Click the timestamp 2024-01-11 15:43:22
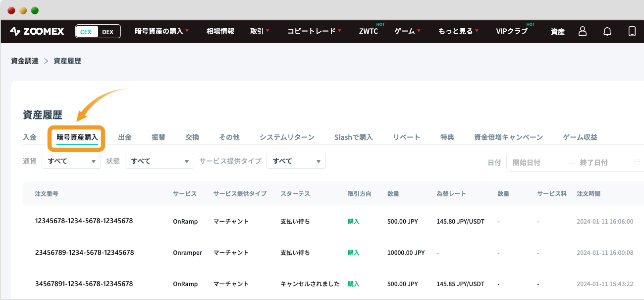This screenshot has width=644, height=300. point(605,284)
